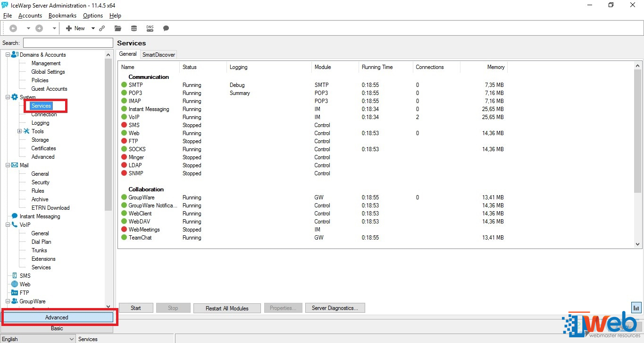Select the red status dot of FTP service

[124, 141]
